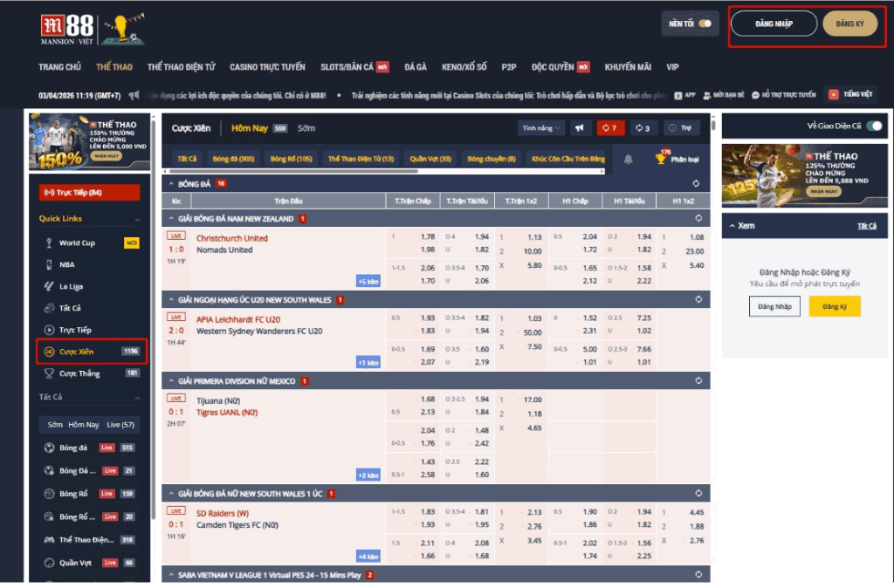The height and width of the screenshot is (588, 894).
Task: Click SD Raiders (W) team name
Action: pyautogui.click(x=223, y=513)
